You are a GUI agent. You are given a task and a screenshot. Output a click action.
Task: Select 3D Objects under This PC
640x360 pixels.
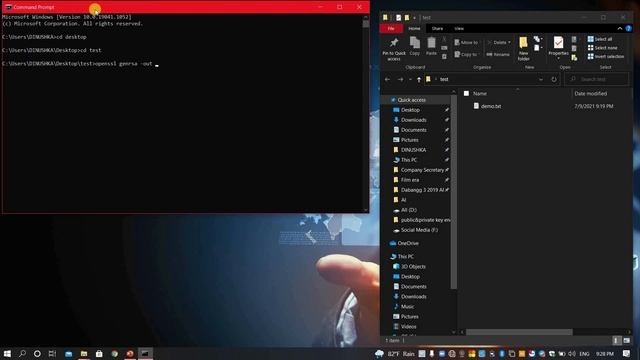(413, 267)
